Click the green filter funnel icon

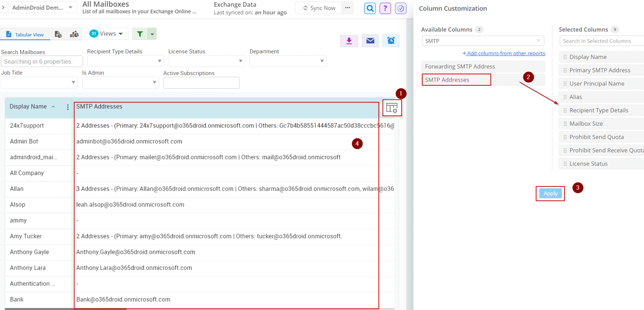pyautogui.click(x=140, y=34)
